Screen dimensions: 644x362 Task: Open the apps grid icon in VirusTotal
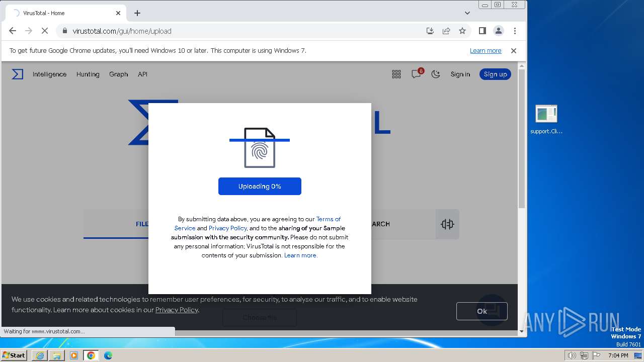pyautogui.click(x=396, y=74)
